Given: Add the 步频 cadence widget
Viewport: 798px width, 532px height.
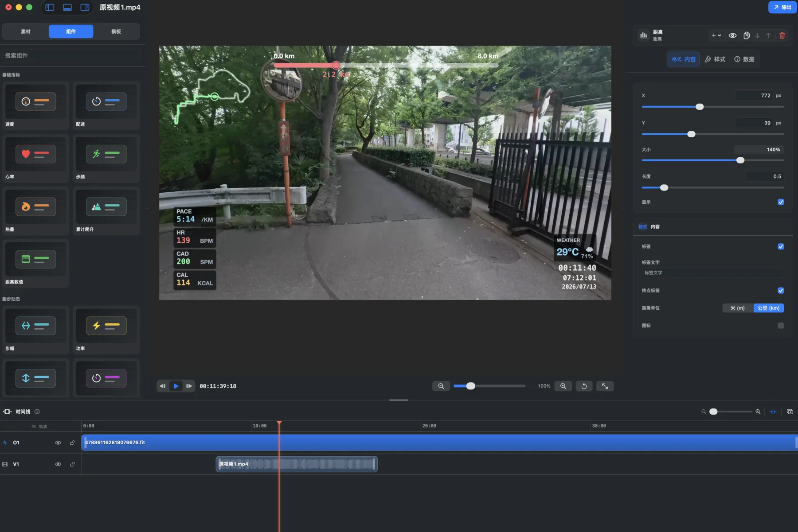Looking at the screenshot, I should point(106,158).
